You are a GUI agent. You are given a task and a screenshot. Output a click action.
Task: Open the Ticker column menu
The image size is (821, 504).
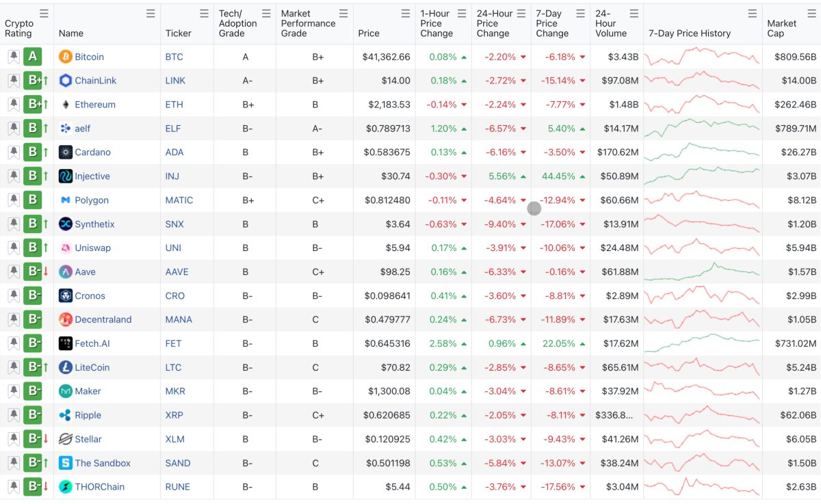(x=204, y=14)
